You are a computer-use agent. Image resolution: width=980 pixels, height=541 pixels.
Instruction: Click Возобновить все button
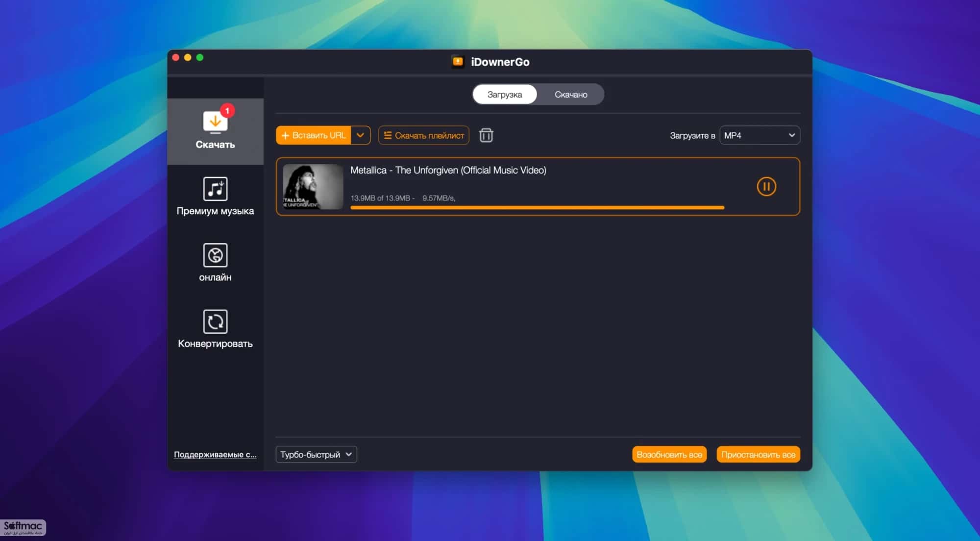point(669,454)
